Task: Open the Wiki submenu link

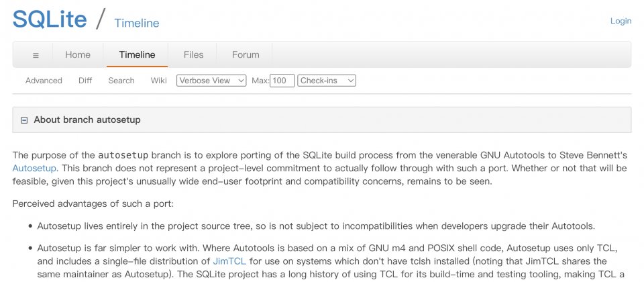Action: click(x=158, y=81)
